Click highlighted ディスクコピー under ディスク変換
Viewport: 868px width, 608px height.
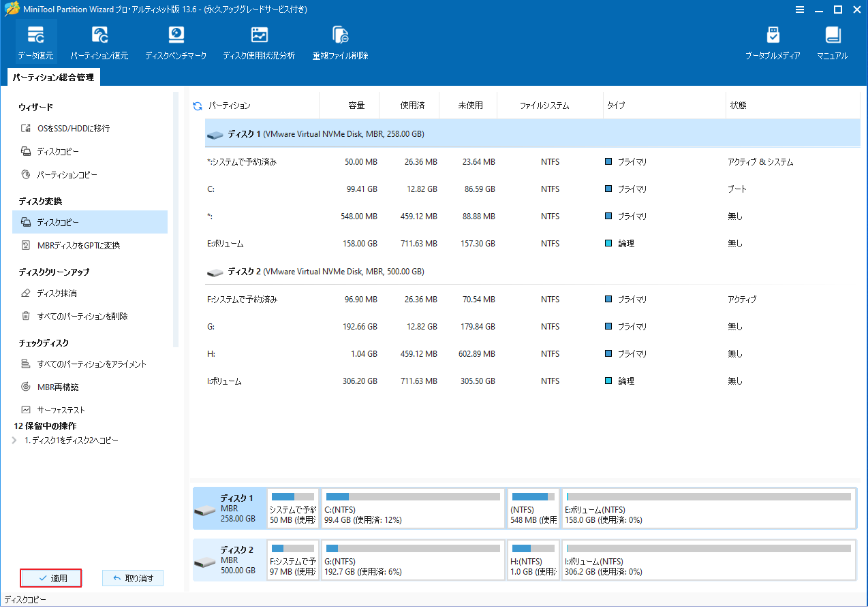click(90, 222)
